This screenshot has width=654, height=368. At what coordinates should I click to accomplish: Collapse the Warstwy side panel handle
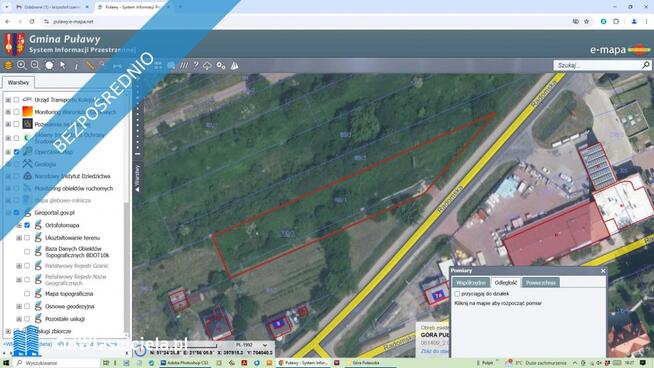point(137,177)
